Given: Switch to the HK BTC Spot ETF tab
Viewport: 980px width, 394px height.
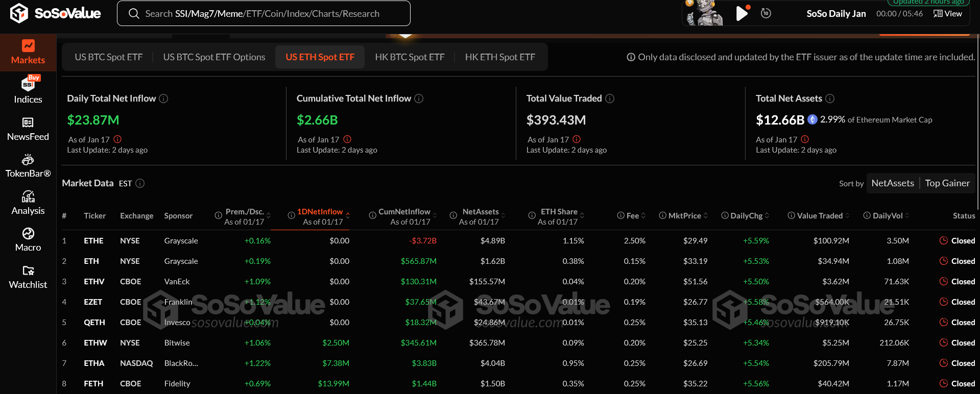Looking at the screenshot, I should pyautogui.click(x=410, y=57).
